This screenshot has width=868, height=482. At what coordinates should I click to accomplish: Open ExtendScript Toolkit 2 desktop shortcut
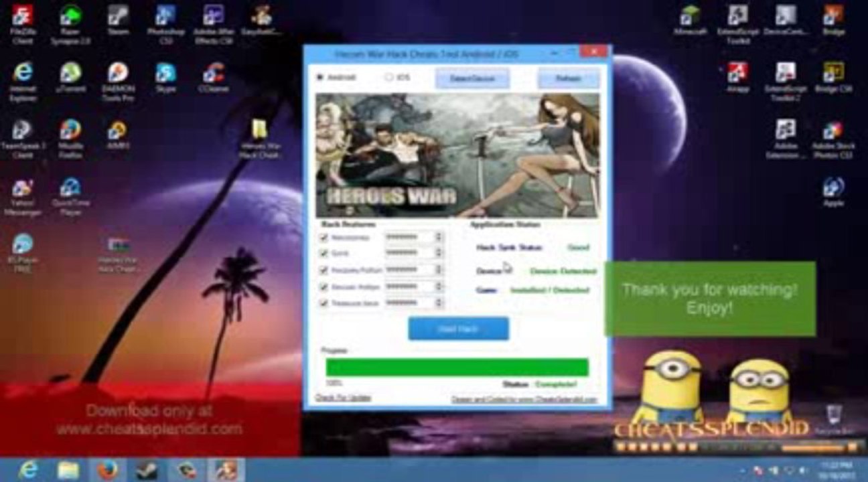coord(786,81)
